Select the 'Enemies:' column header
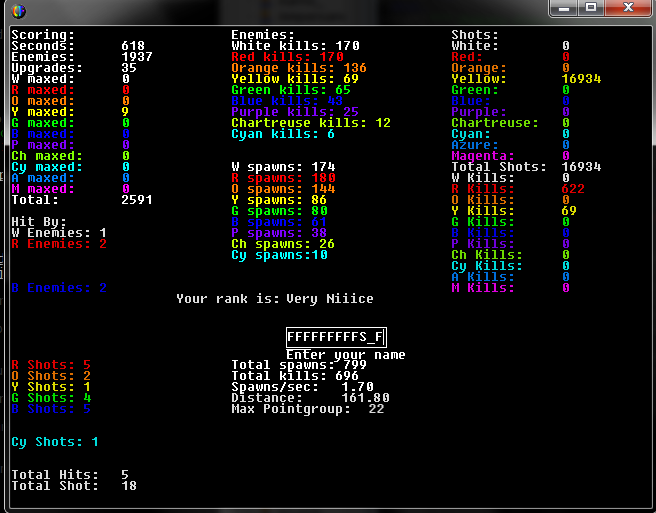The height and width of the screenshot is (513, 656). pyautogui.click(x=260, y=35)
